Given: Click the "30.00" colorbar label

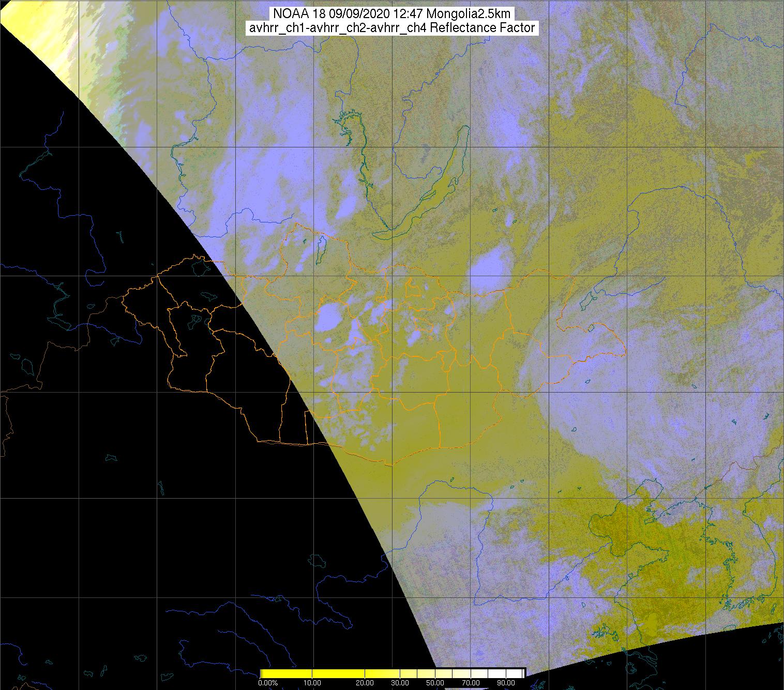Looking at the screenshot, I should tap(400, 683).
